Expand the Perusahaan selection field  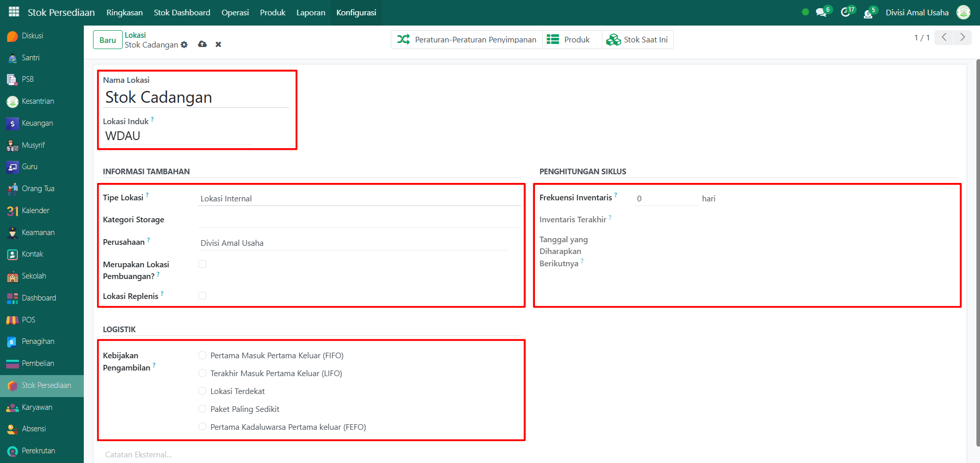[x=353, y=243]
